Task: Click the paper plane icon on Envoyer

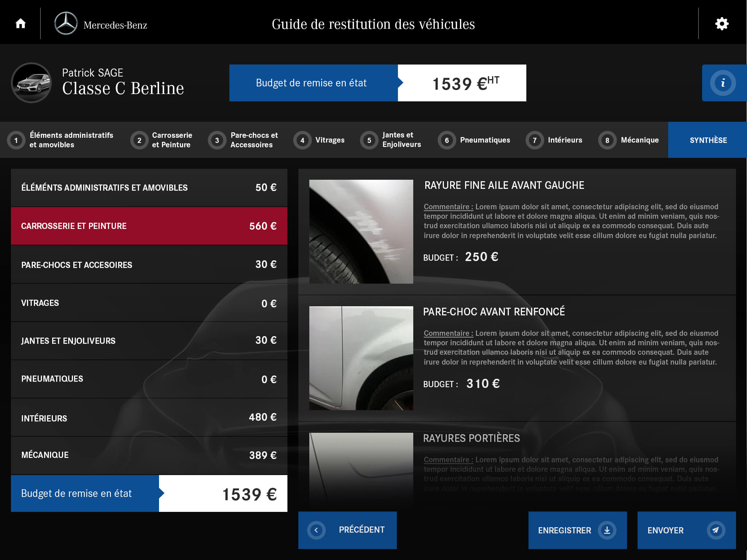Action: click(716, 530)
